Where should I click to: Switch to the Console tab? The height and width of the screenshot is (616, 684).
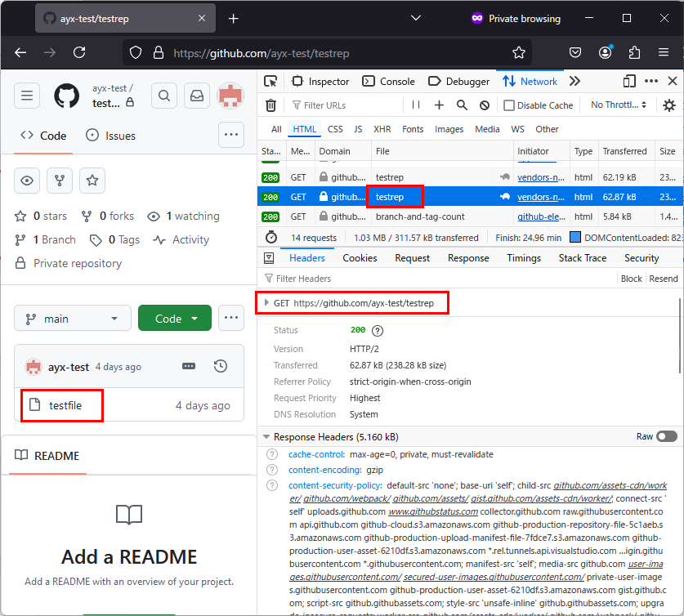[x=389, y=82]
